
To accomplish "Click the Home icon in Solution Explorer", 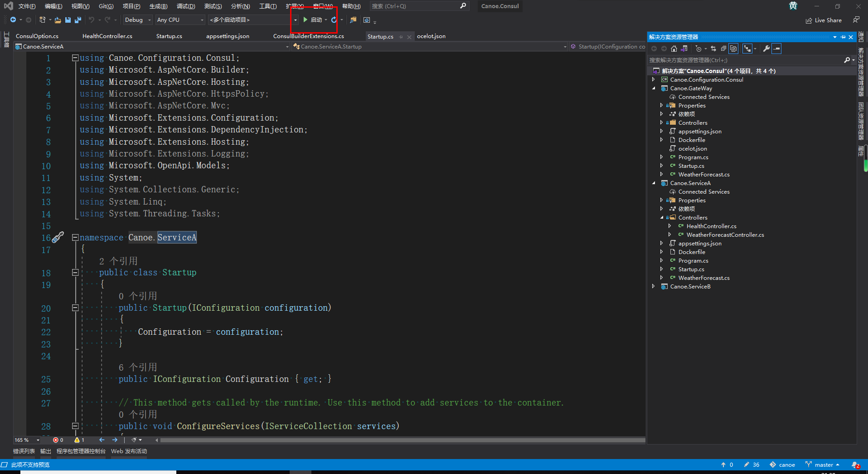I will click(674, 49).
